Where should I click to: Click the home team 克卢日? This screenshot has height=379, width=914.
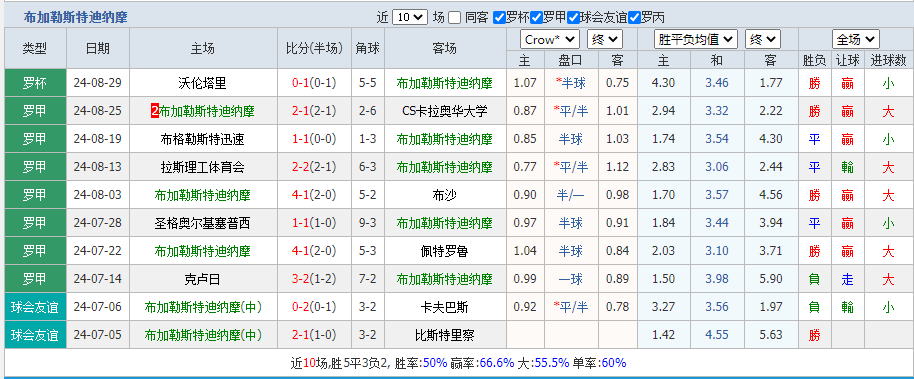pyautogui.click(x=202, y=279)
